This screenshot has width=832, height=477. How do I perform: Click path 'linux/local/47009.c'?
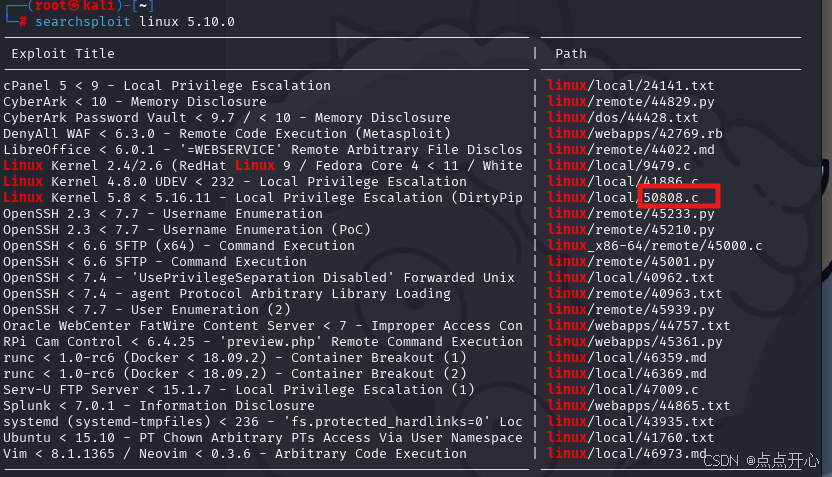[622, 389]
